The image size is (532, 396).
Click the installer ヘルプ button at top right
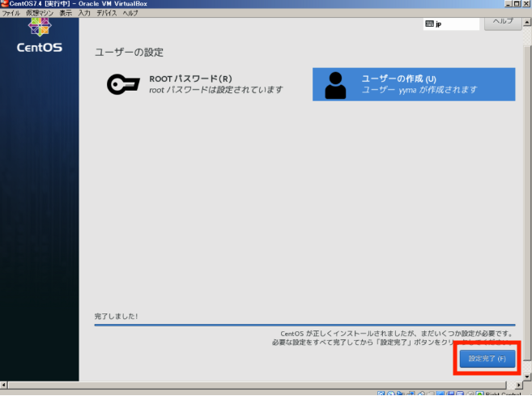coord(503,23)
